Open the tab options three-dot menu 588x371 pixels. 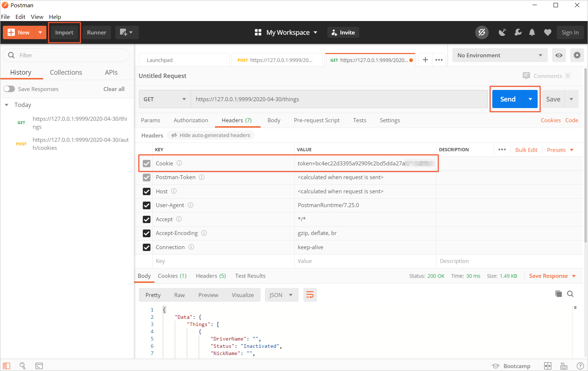click(x=439, y=60)
